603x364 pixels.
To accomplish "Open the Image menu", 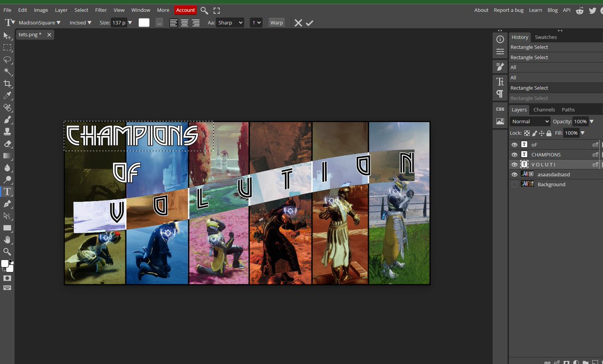I will click(x=41, y=10).
